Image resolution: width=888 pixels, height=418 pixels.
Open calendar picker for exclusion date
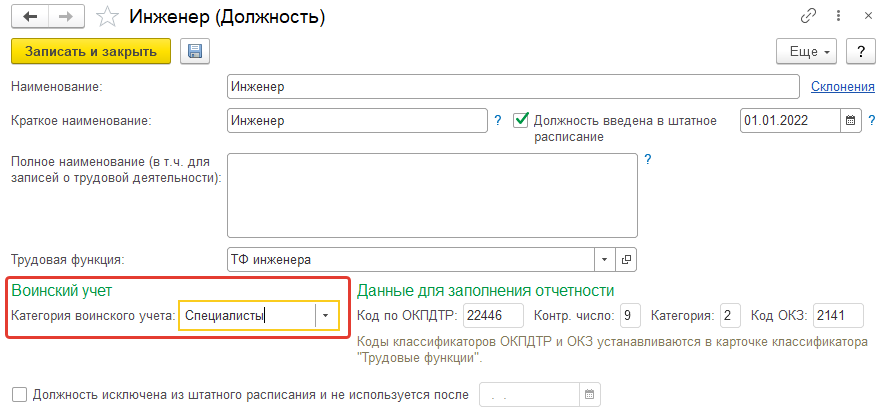[x=590, y=394]
